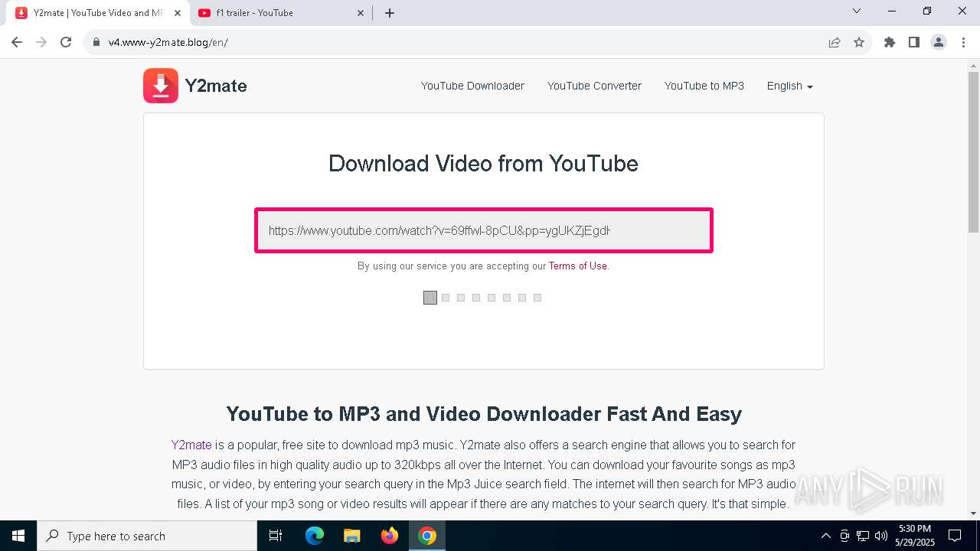
Task: Open the Chrome profile avatar
Action: coord(939,42)
